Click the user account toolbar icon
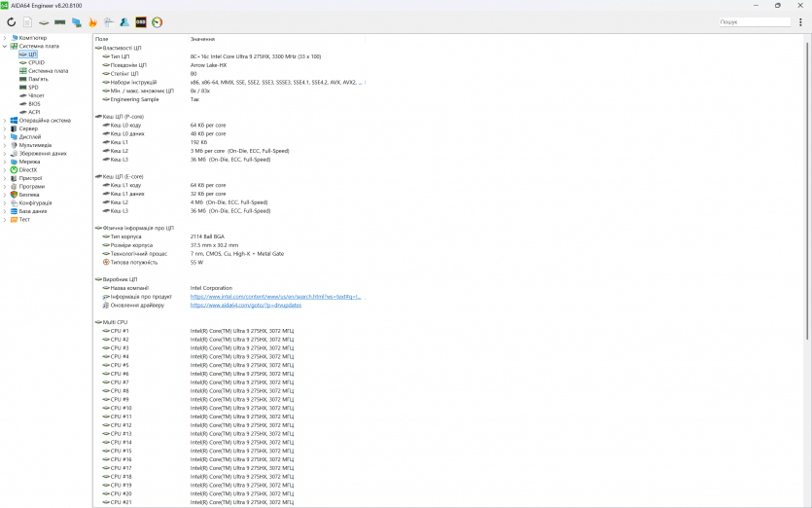The width and height of the screenshot is (812, 508). click(124, 21)
